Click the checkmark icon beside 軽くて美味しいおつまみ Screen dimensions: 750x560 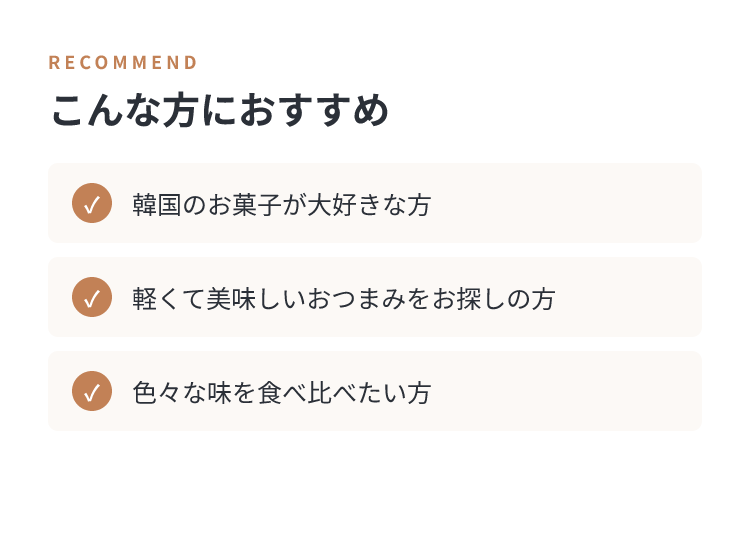[x=92, y=297]
